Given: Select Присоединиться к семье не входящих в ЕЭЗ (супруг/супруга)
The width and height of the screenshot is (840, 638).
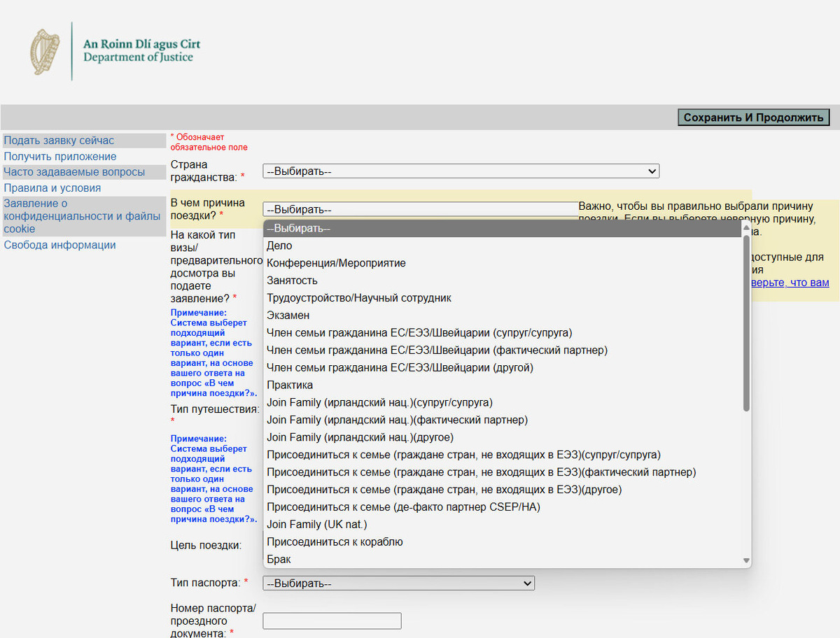Looking at the screenshot, I should (x=503, y=455).
